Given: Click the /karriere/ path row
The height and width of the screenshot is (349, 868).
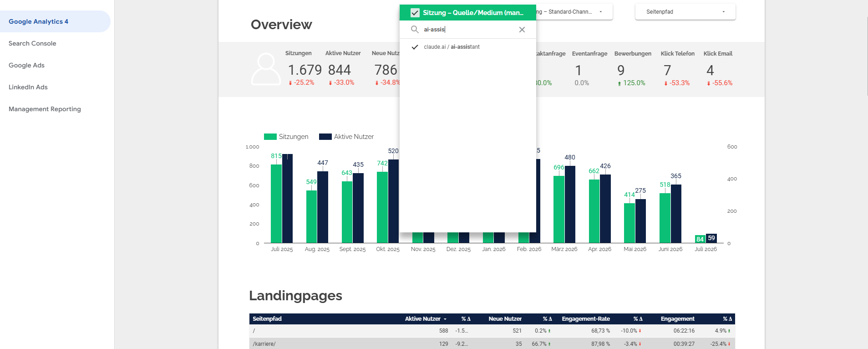Looking at the screenshot, I should (492, 344).
